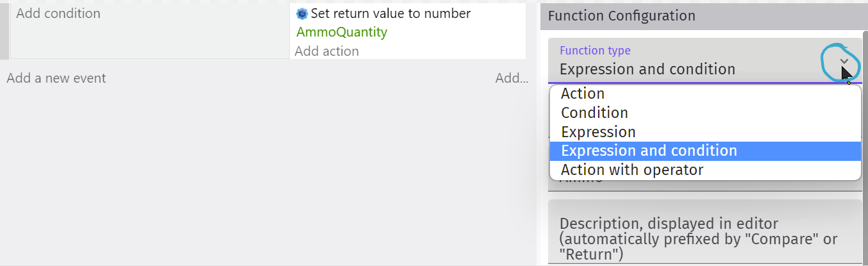Select the "Condition" function type option
Image resolution: width=868 pixels, height=266 pixels.
point(594,113)
